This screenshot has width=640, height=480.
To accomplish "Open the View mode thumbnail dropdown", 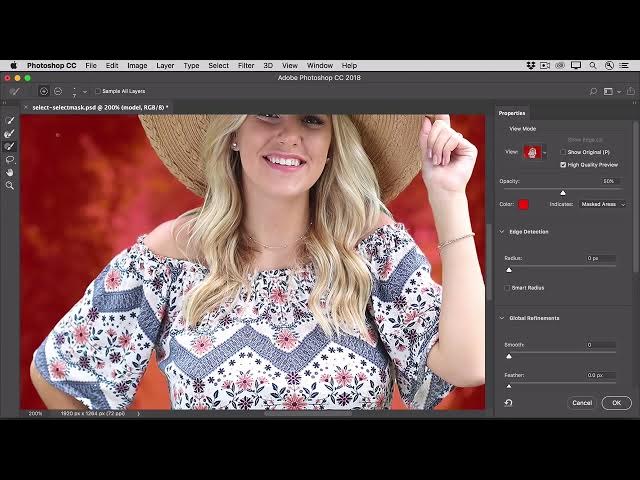I will point(544,152).
